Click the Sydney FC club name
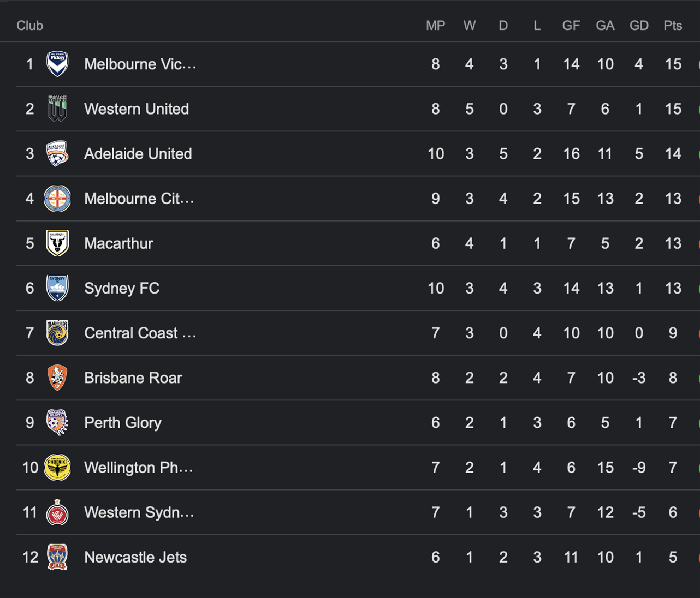Screen dimensions: 700x598 pyautogui.click(x=122, y=288)
